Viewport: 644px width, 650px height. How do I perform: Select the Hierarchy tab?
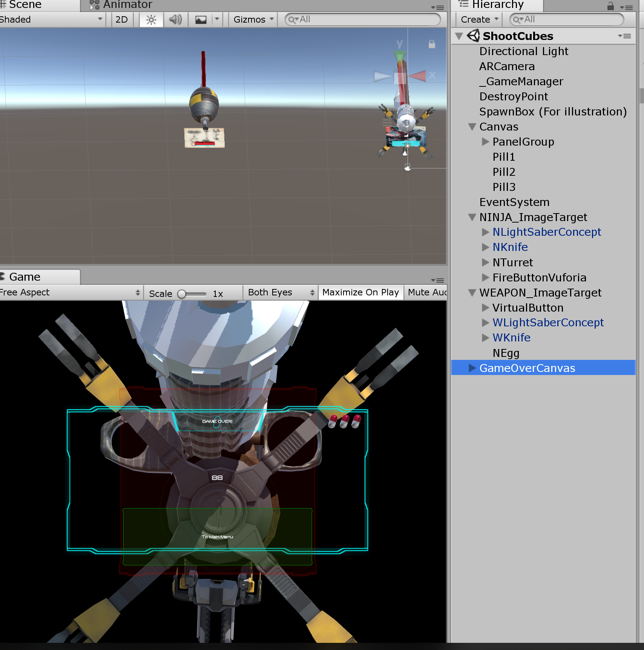498,5
